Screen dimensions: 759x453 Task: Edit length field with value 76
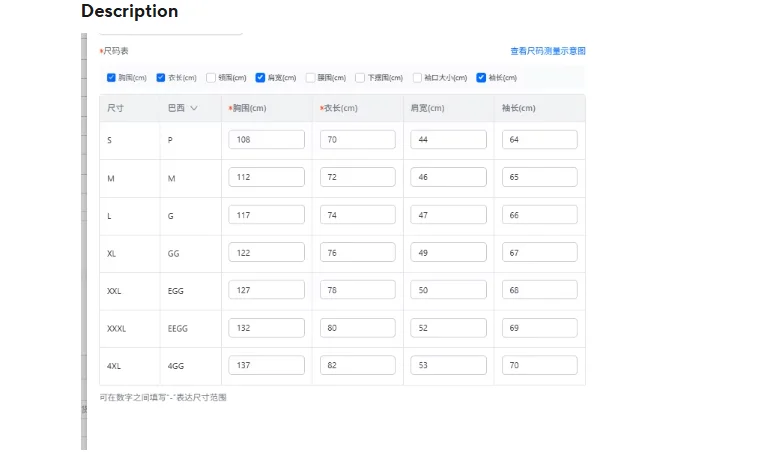[x=358, y=253]
